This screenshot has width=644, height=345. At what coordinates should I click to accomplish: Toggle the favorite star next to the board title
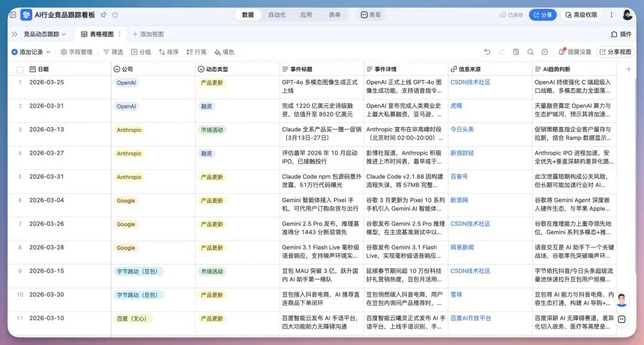(x=103, y=14)
